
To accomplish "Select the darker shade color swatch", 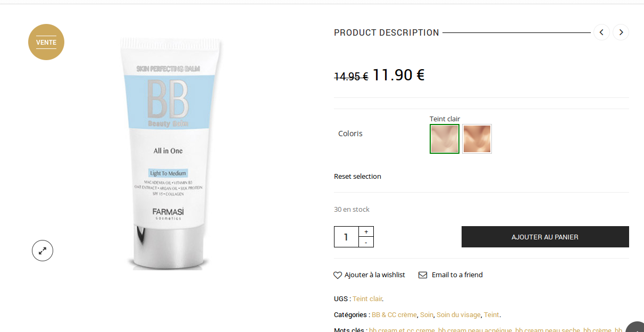I will coord(477,139).
